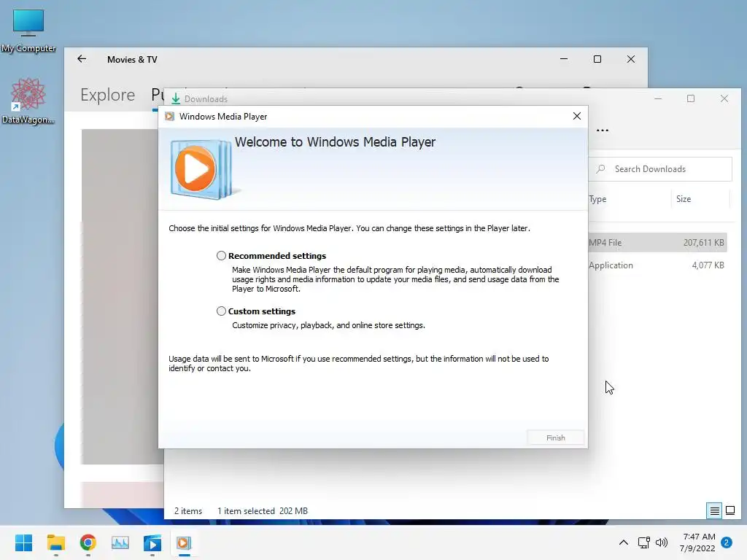Switch Downloads to large icons view
Viewport: 747px width, 560px height.
tap(729, 511)
